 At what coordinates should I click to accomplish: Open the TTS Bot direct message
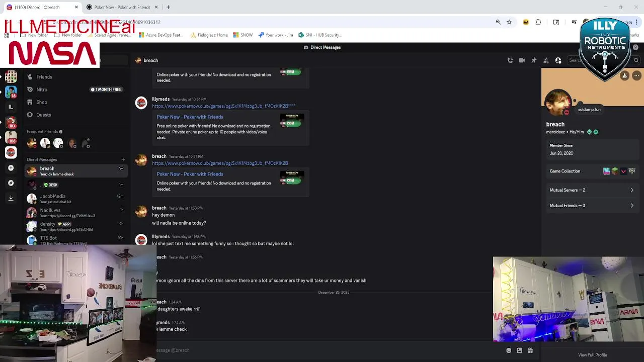click(75, 240)
